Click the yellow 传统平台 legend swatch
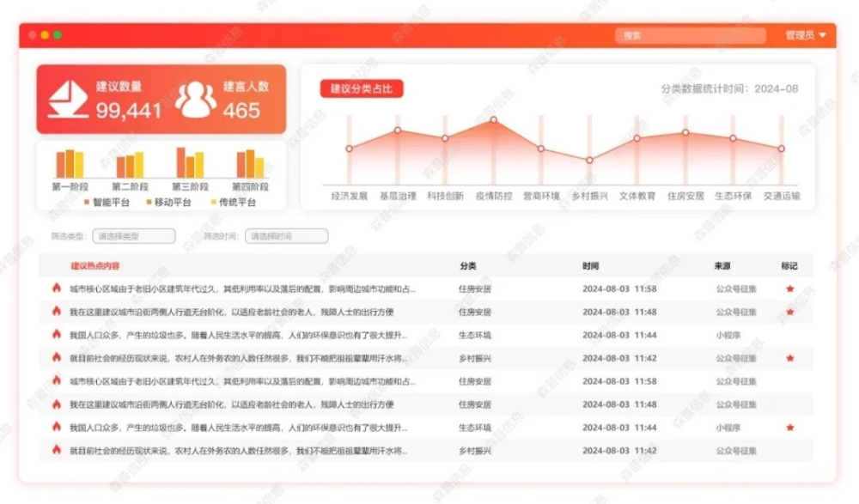 click(x=214, y=203)
